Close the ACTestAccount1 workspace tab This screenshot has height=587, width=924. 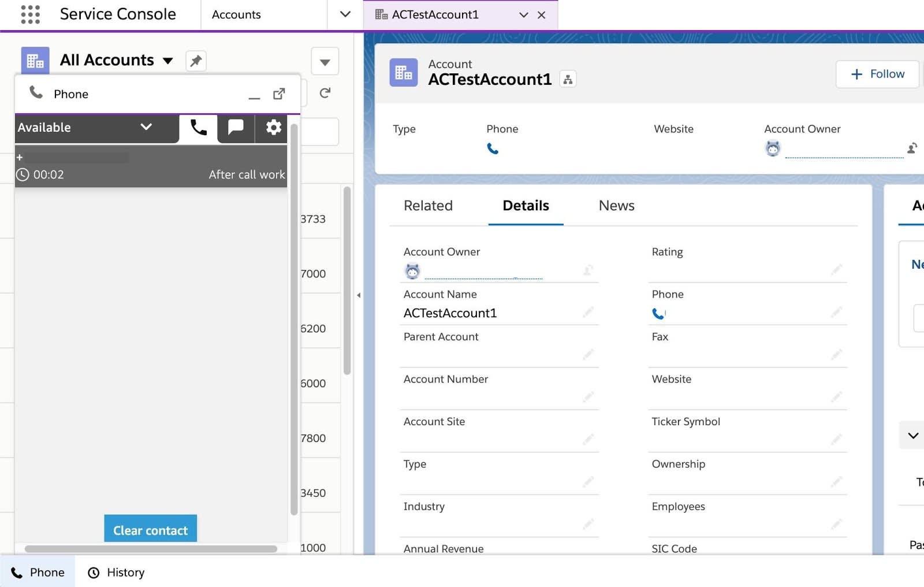(542, 15)
